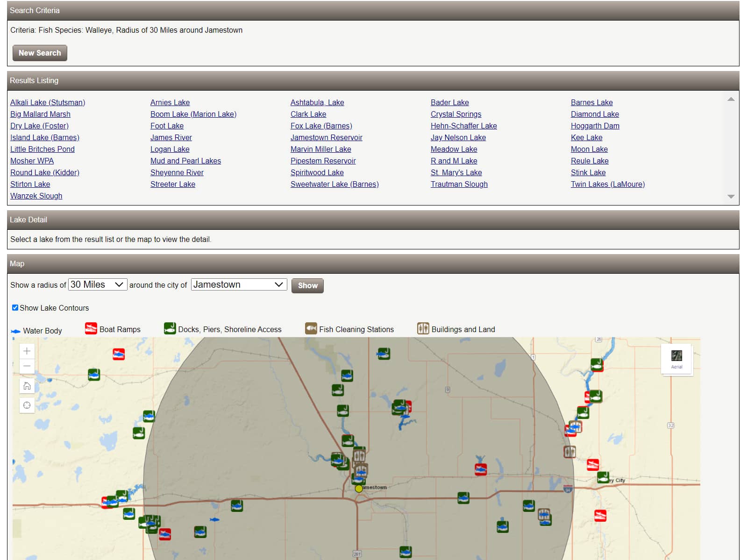
Task: Zoom out on the map
Action: point(27,366)
